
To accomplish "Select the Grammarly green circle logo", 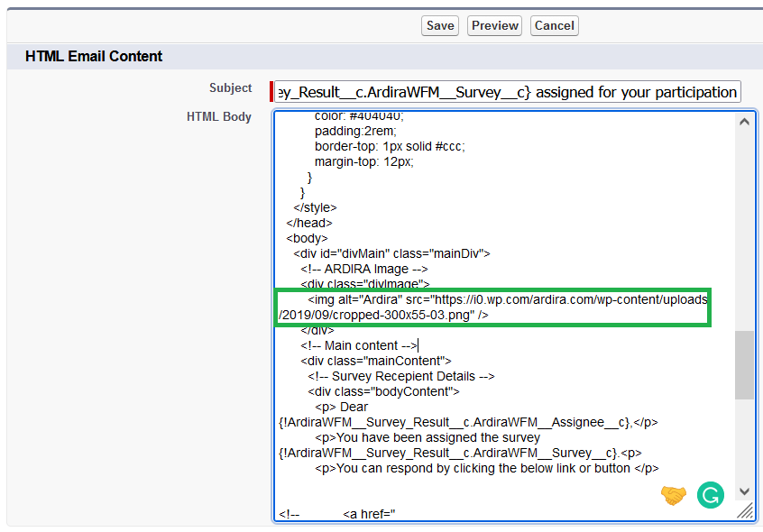I will [x=710, y=495].
